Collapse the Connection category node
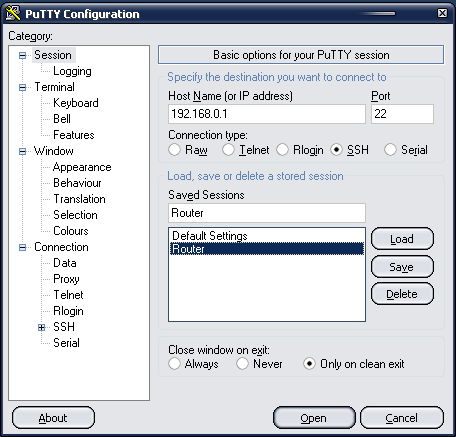The height and width of the screenshot is (437, 456). coord(22,247)
